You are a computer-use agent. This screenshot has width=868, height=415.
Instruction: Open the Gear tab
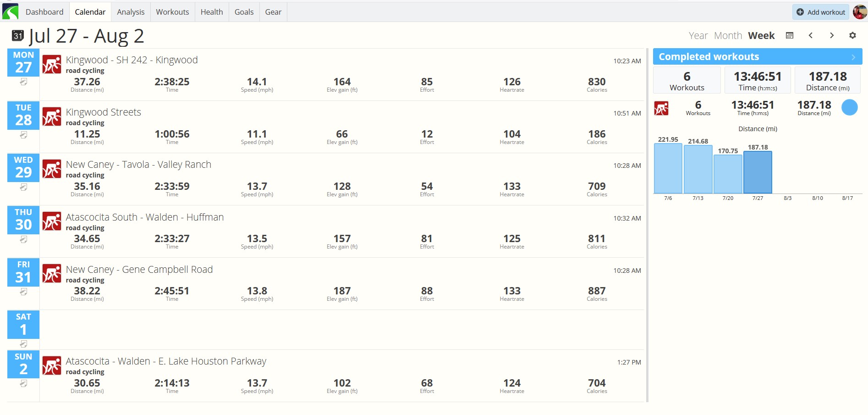click(x=273, y=12)
